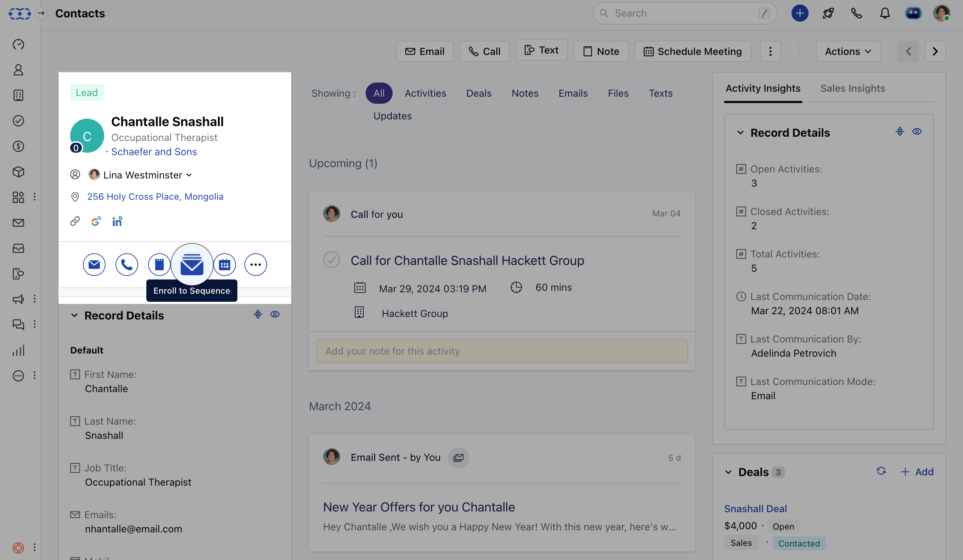
Task: Add a new deal
Action: [x=917, y=472]
